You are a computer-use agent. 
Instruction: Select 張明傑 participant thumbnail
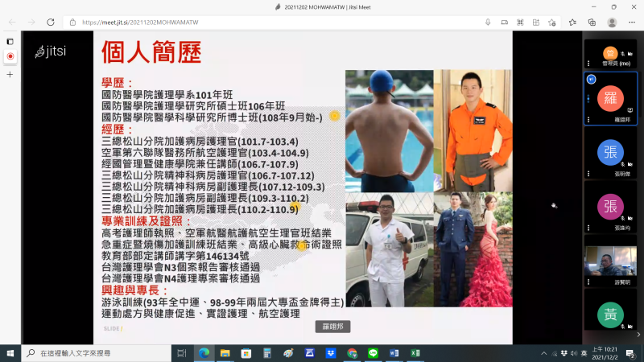click(x=610, y=153)
